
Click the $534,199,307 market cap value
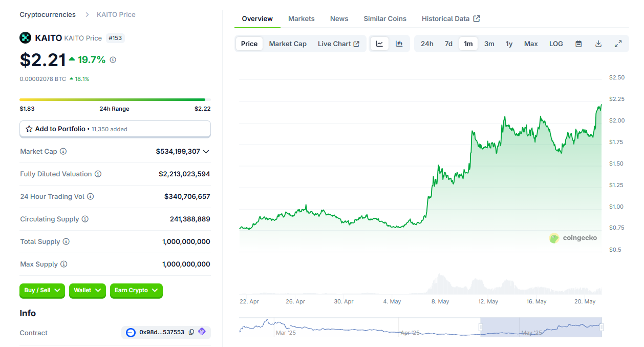tap(178, 152)
